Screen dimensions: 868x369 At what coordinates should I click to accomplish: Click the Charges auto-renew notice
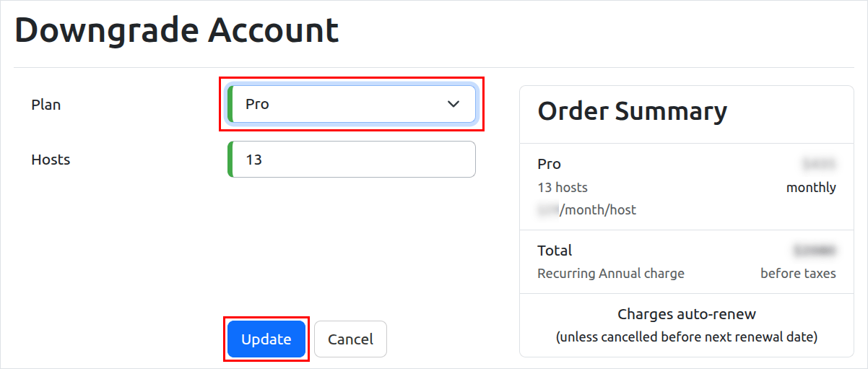point(687,314)
